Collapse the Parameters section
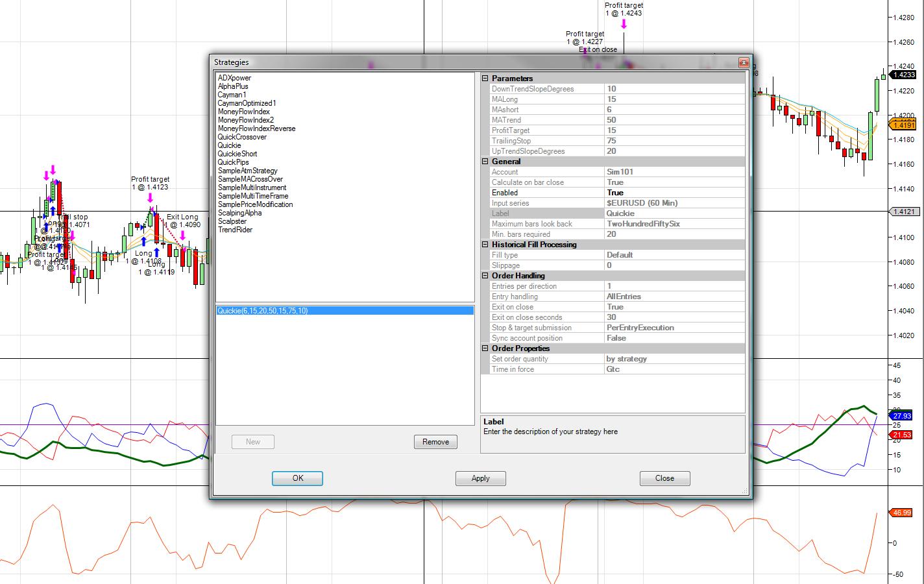 pyautogui.click(x=485, y=79)
